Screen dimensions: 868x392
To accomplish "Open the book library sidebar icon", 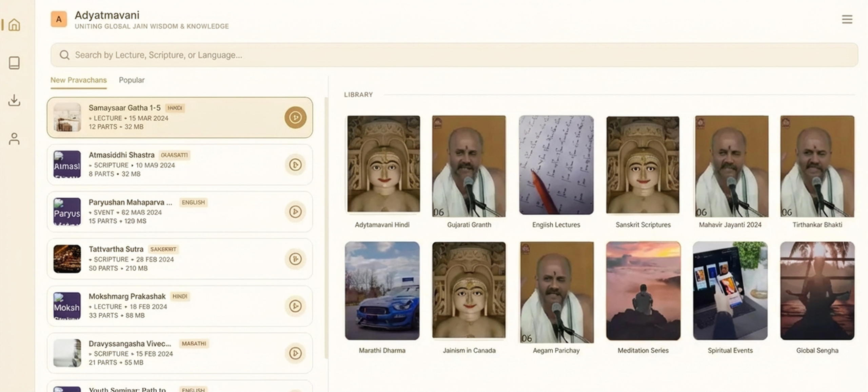I will (x=14, y=63).
